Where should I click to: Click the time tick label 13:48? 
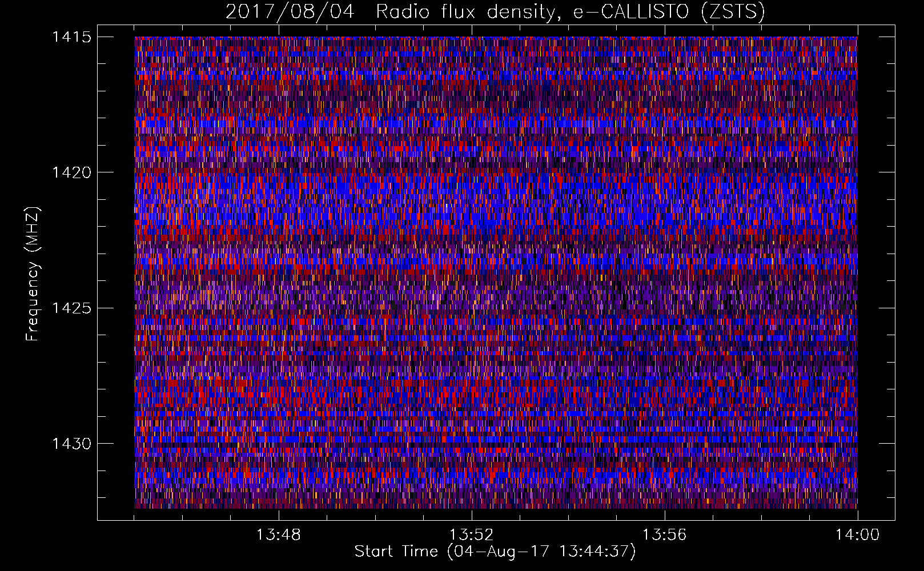tap(278, 535)
